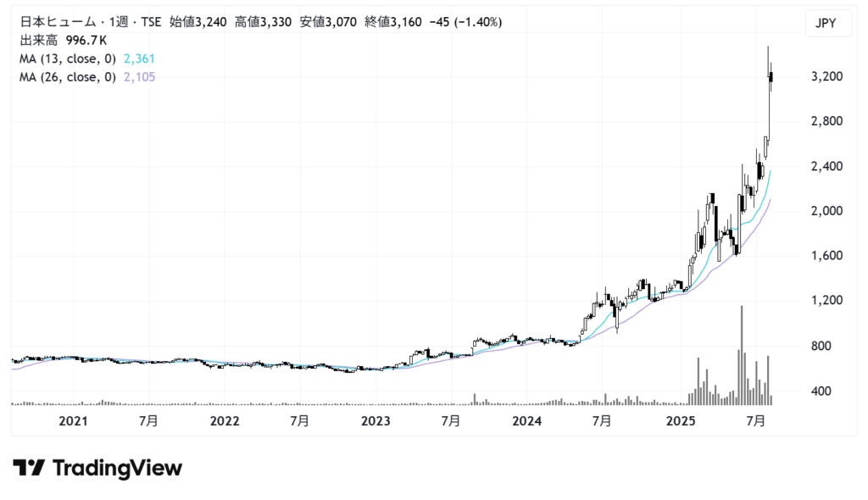
Task: Open the TradingView logo link
Action: pos(97,469)
